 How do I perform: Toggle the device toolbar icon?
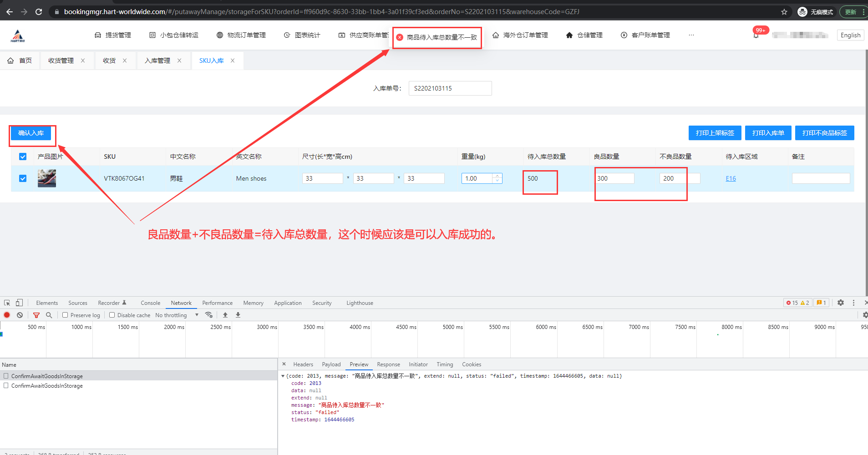(19, 303)
